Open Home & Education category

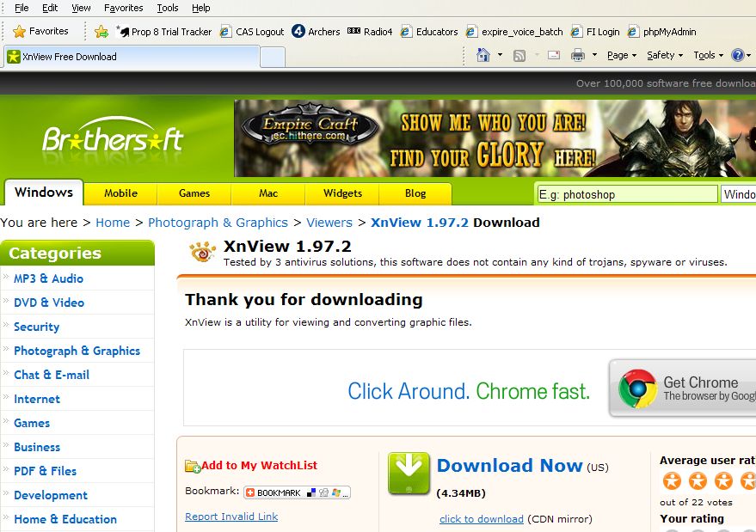tap(65, 519)
